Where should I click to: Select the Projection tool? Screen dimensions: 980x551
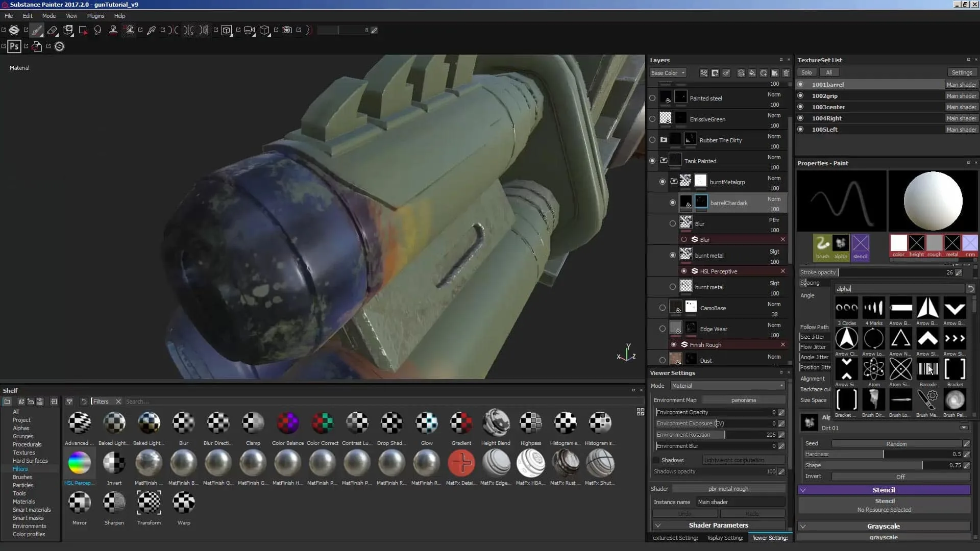point(67,30)
